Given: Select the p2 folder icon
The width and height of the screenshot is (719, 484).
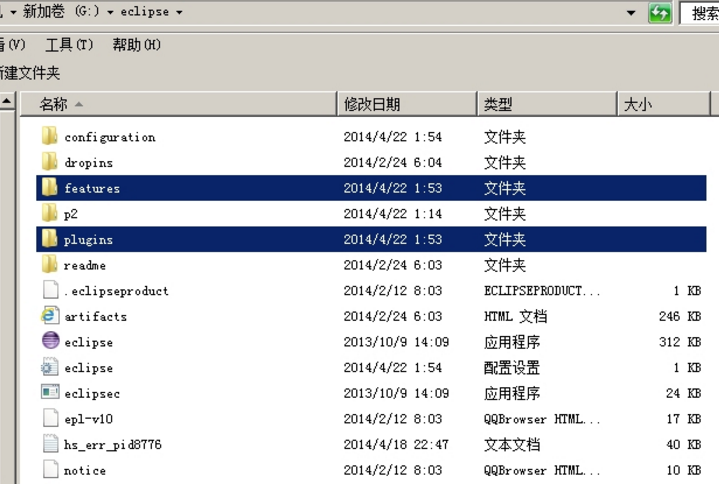Looking at the screenshot, I should [x=50, y=213].
